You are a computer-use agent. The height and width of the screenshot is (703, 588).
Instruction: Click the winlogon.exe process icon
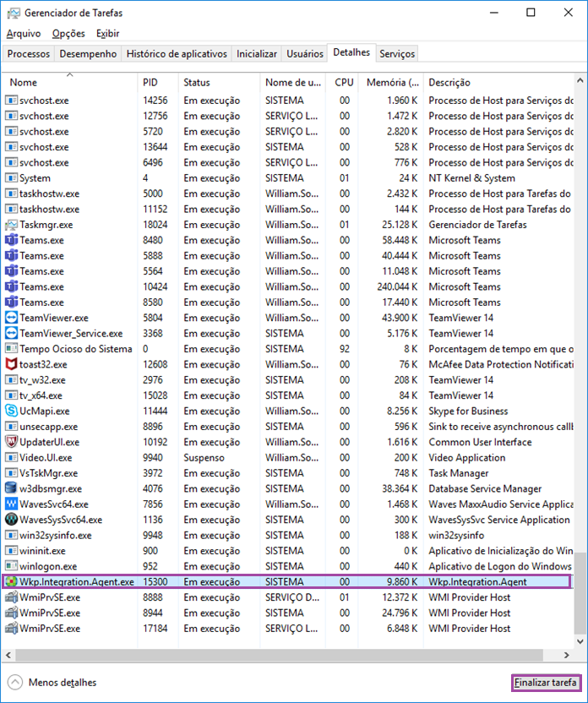[x=11, y=566]
